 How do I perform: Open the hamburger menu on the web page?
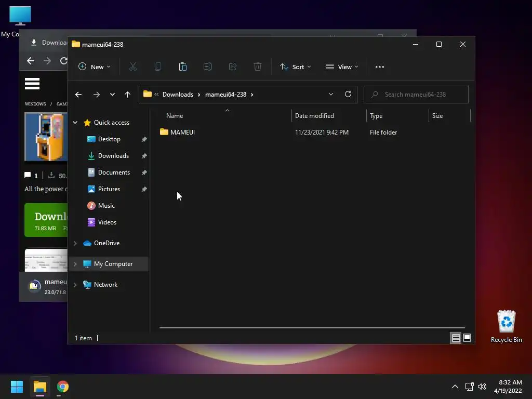[x=32, y=84]
